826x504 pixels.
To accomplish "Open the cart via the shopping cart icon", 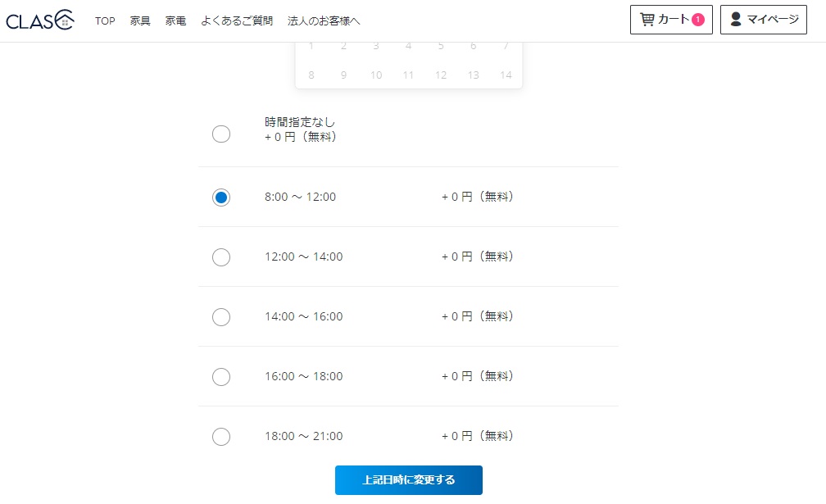I will pyautogui.click(x=647, y=20).
